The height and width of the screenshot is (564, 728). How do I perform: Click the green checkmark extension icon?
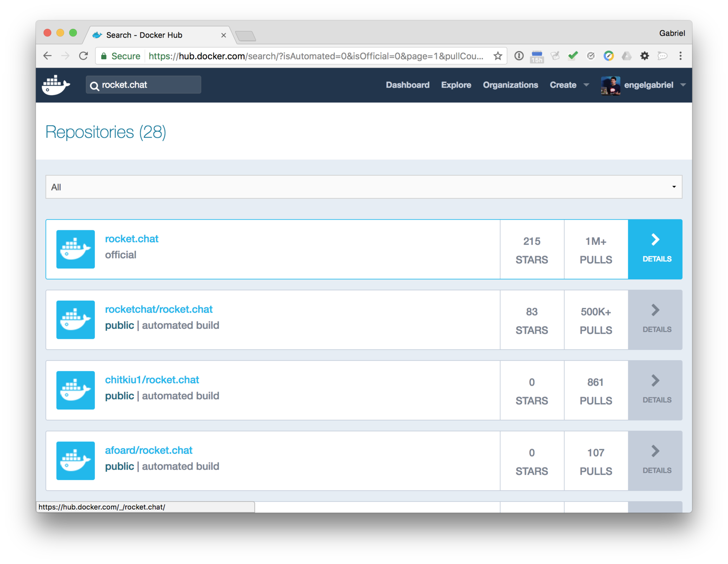tap(573, 56)
